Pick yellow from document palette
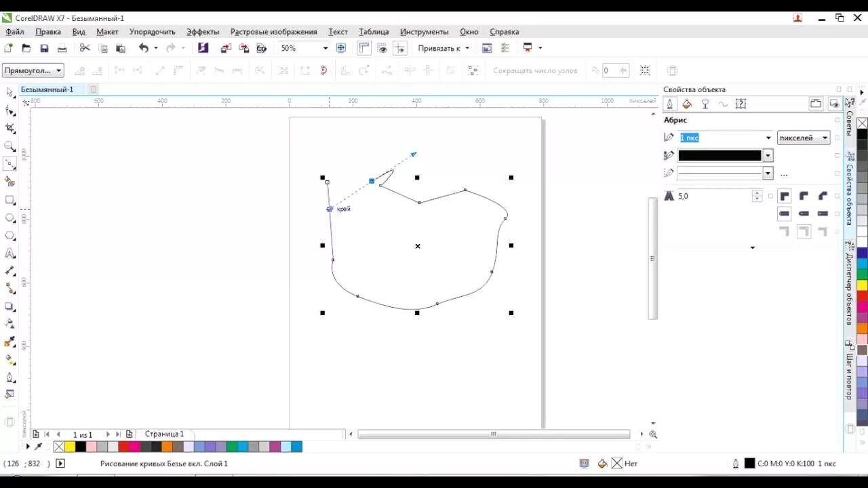This screenshot has width=868, height=488. pos(69,447)
